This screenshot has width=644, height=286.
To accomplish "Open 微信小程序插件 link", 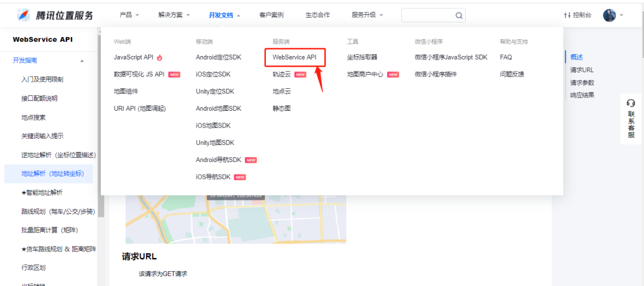I will click(436, 74).
